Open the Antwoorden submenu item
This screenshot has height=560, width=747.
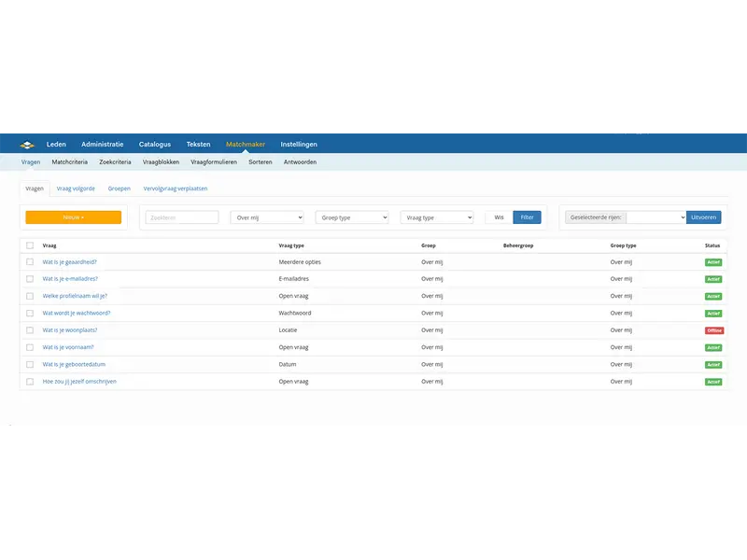300,162
